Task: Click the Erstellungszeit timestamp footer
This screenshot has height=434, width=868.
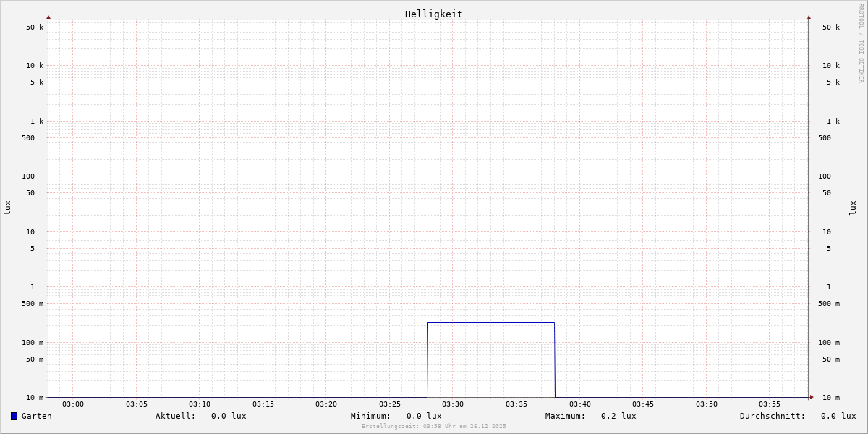Action: click(434, 426)
